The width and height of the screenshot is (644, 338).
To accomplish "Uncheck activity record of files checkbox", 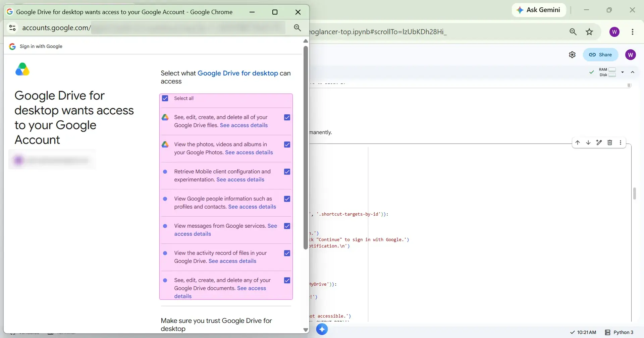I will tap(287, 253).
